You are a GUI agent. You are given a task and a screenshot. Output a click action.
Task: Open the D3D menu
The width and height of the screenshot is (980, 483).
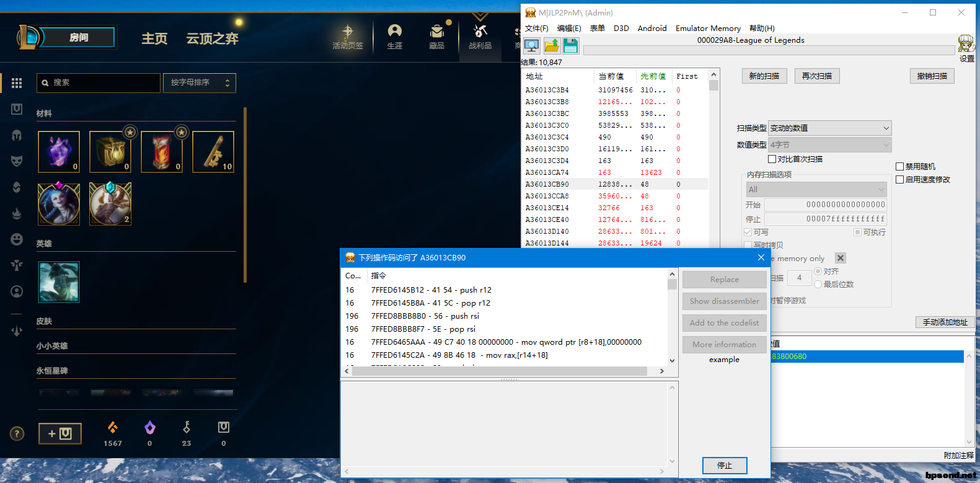(621, 28)
